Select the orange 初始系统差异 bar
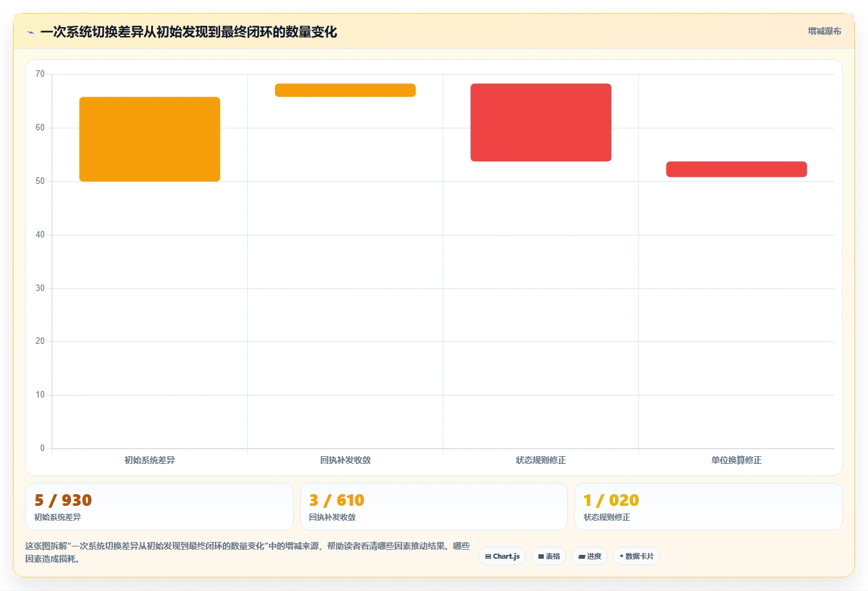Image resolution: width=868 pixels, height=591 pixels. [150, 139]
